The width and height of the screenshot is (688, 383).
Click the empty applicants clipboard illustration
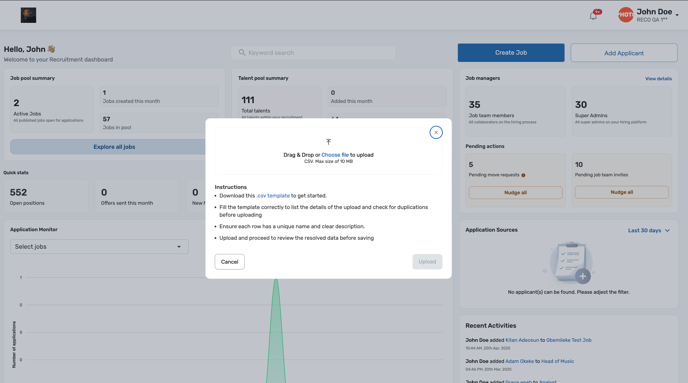[x=570, y=262]
